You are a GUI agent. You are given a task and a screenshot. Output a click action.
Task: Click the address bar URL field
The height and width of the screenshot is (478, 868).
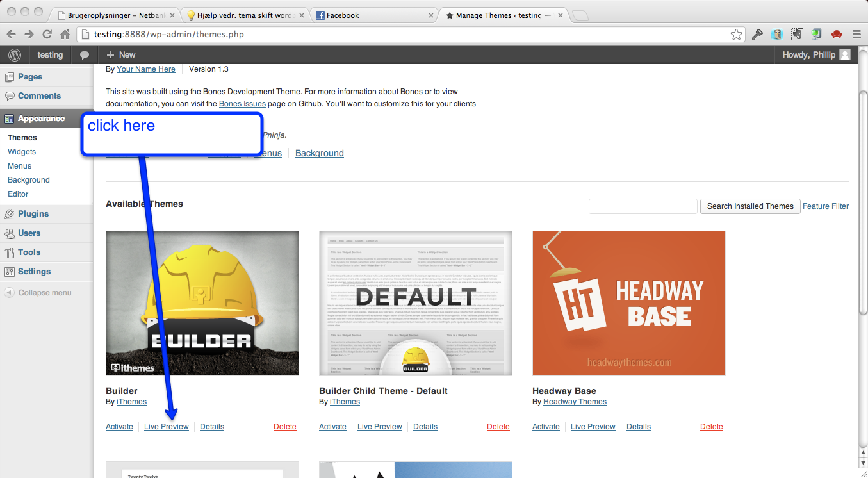pyautogui.click(x=410, y=34)
